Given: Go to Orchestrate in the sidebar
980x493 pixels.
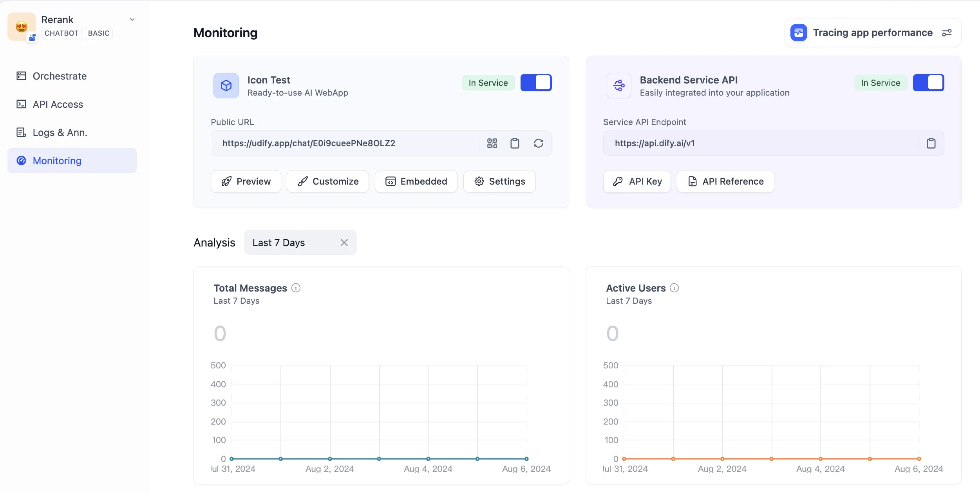Looking at the screenshot, I should 60,76.
